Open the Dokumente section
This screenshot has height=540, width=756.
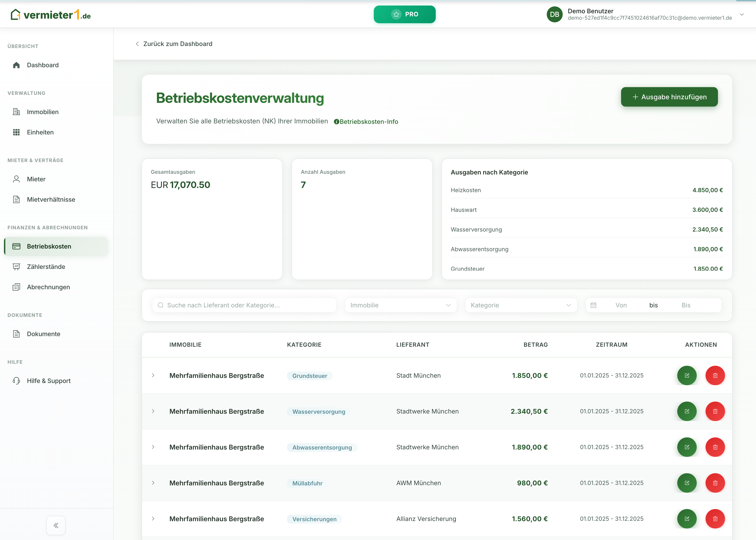[x=43, y=334]
